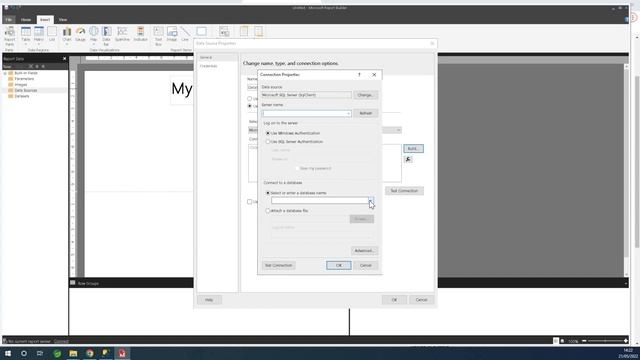Screen dimensions: 640x360
Task: Choose Select or enter a database name option
Action: tap(268, 193)
